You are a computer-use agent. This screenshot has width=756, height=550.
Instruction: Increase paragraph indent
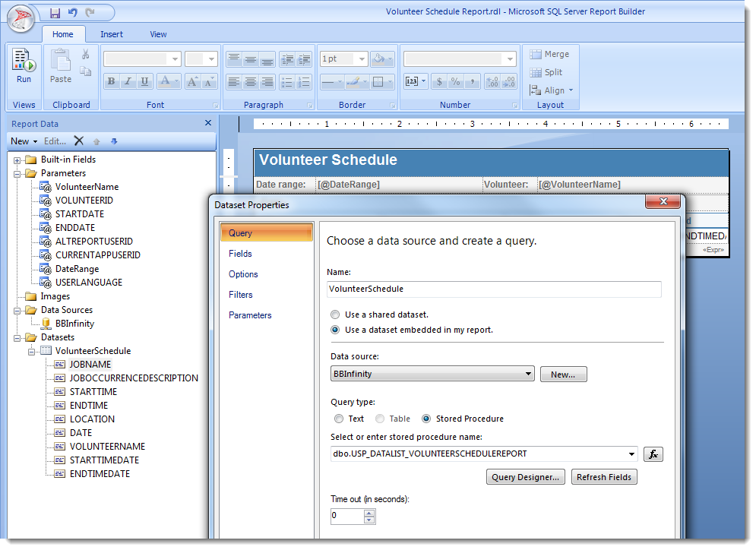tap(304, 59)
